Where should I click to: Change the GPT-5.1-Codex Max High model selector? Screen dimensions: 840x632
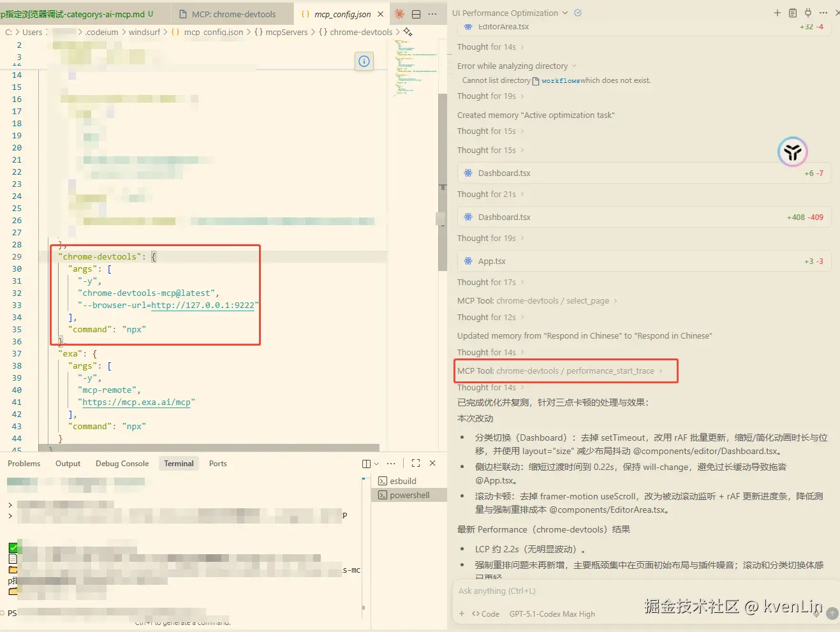(552, 614)
